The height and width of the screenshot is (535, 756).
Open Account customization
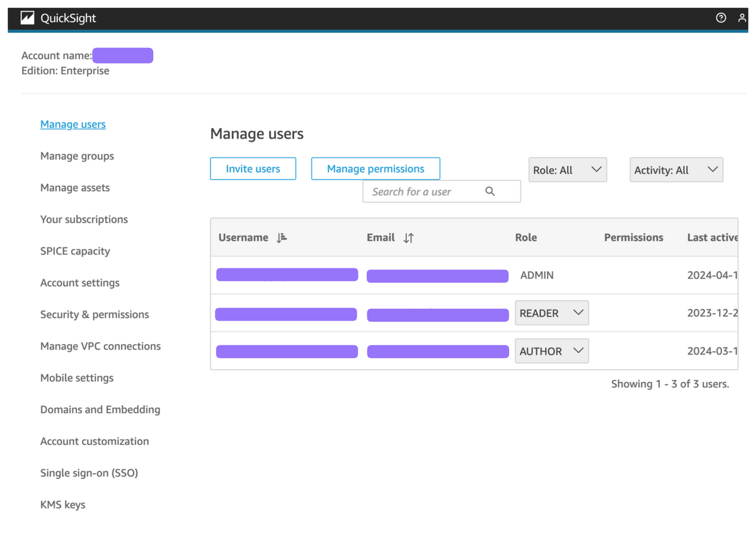[94, 441]
